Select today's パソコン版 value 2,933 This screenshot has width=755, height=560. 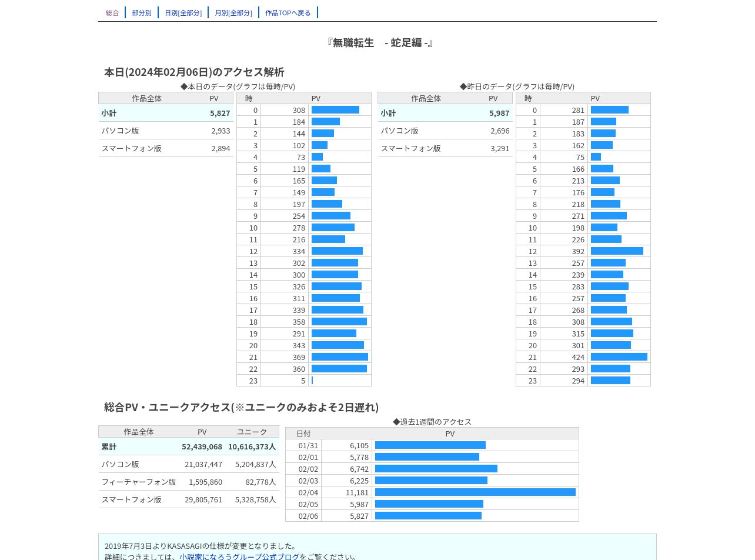[x=221, y=131]
